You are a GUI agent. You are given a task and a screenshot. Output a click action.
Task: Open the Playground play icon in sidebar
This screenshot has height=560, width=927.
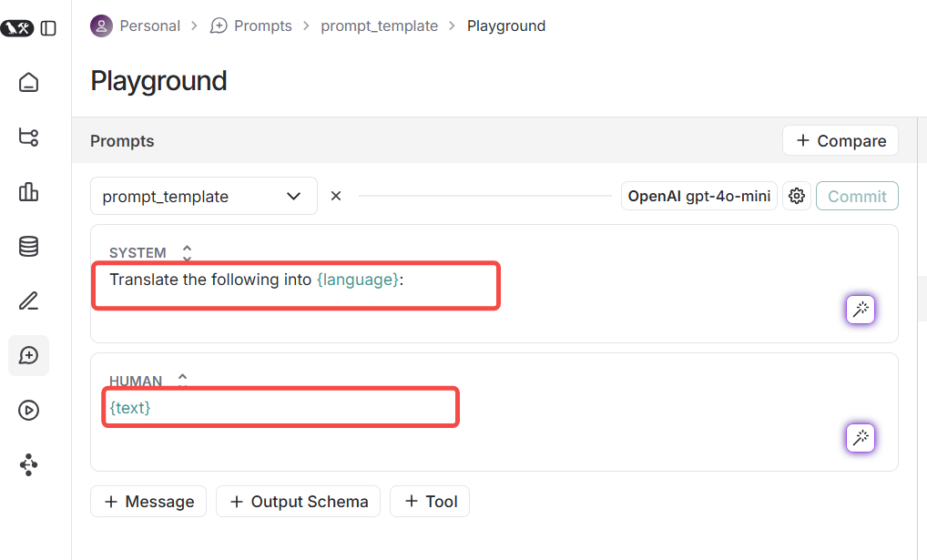pos(29,410)
